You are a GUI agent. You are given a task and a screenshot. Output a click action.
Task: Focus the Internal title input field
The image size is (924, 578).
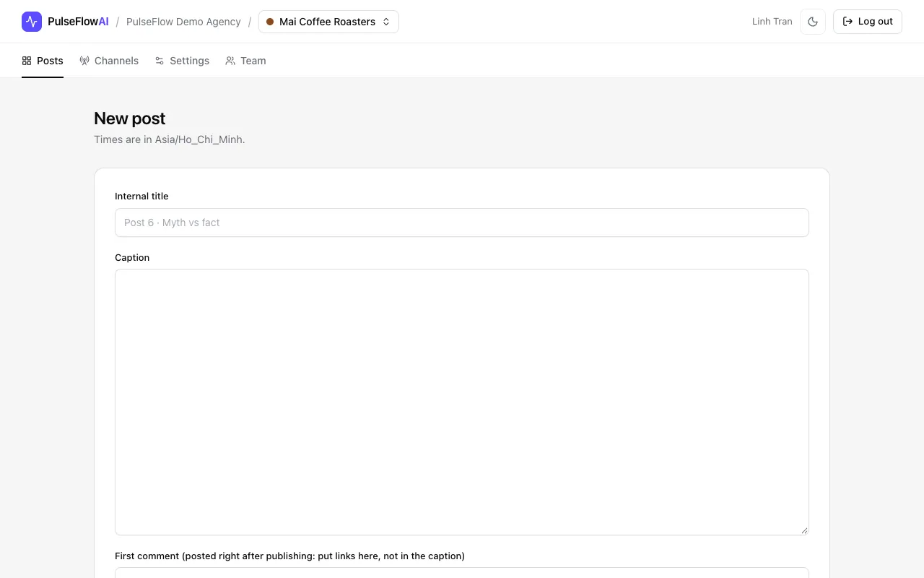coord(462,223)
